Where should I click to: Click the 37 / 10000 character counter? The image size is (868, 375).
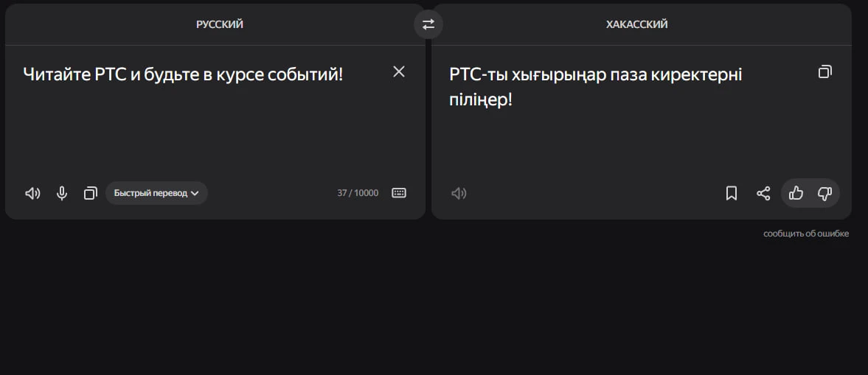(358, 193)
